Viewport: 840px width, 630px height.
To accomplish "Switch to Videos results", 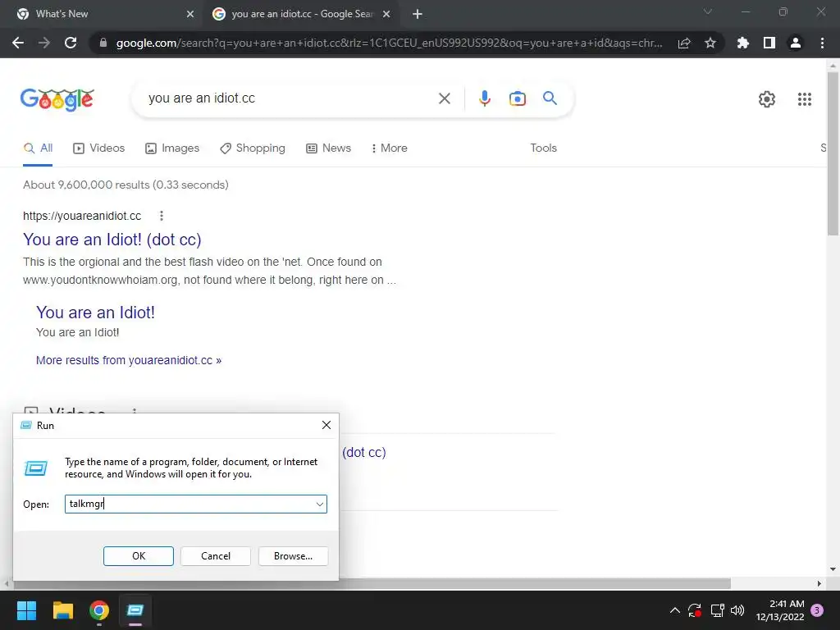I will 99,148.
